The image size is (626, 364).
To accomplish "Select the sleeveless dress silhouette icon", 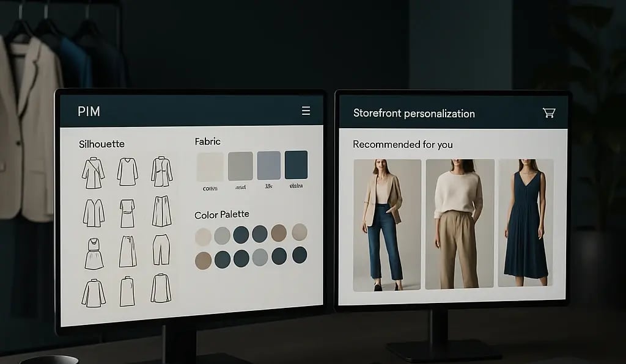I will coord(94,251).
